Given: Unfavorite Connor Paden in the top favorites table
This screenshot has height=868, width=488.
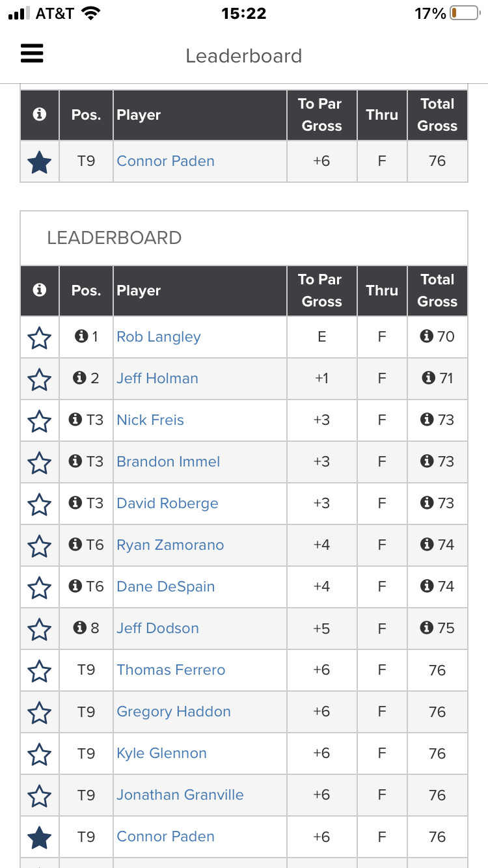Looking at the screenshot, I should 40,162.
